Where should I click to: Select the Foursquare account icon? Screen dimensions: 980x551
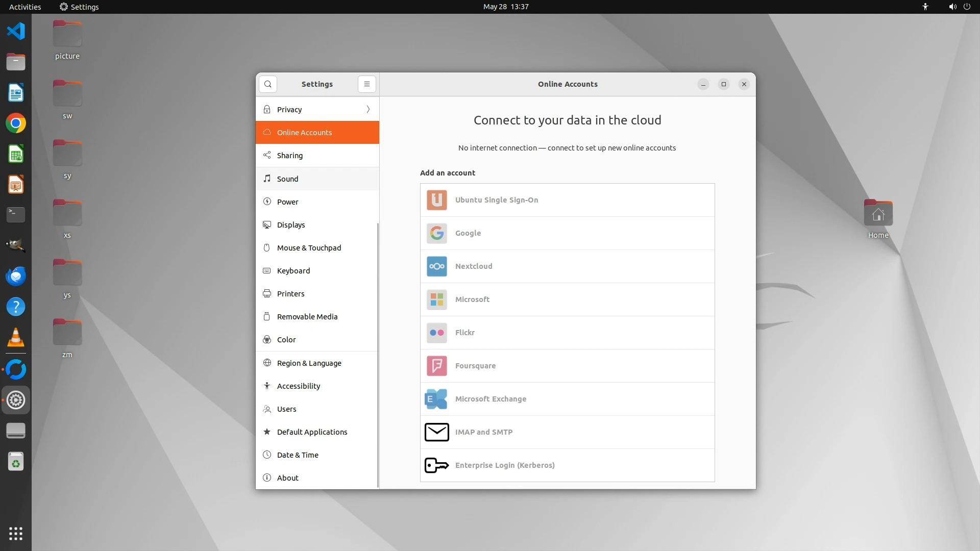[436, 366]
